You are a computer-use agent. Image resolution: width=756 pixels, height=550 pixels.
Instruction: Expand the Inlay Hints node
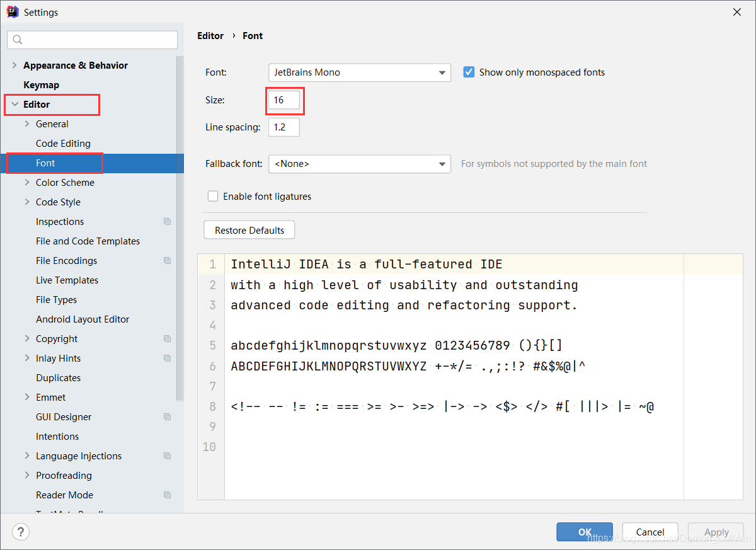27,358
